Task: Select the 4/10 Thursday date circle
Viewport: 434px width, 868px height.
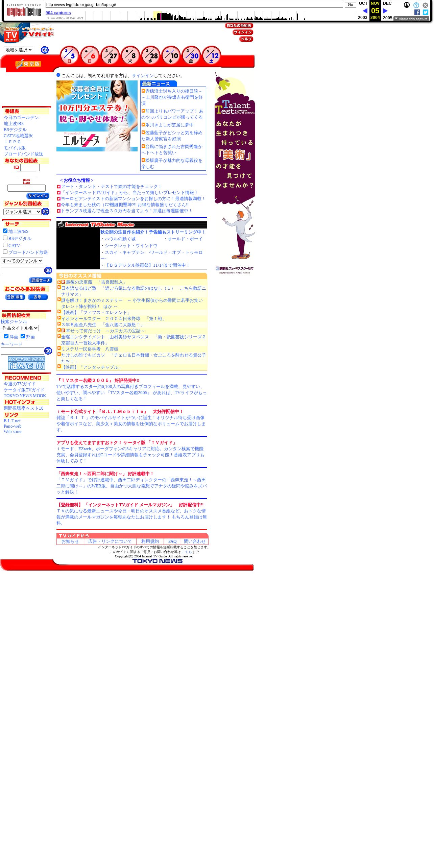Action: pos(171,55)
